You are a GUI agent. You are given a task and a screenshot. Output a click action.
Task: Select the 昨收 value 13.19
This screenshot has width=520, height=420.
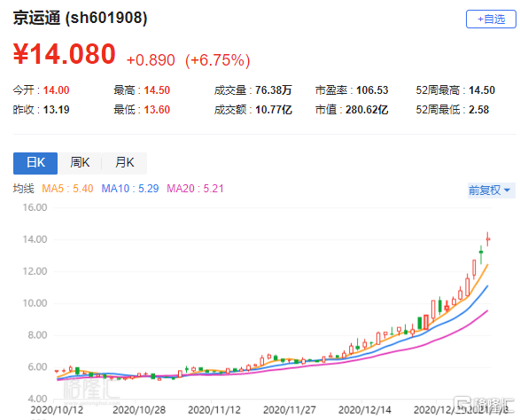(x=56, y=110)
